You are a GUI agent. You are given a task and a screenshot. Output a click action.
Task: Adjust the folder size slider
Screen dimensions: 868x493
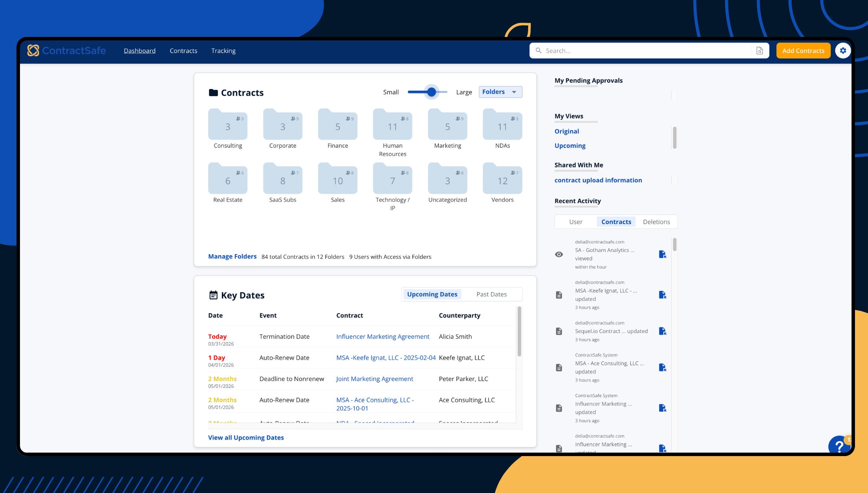[431, 92]
